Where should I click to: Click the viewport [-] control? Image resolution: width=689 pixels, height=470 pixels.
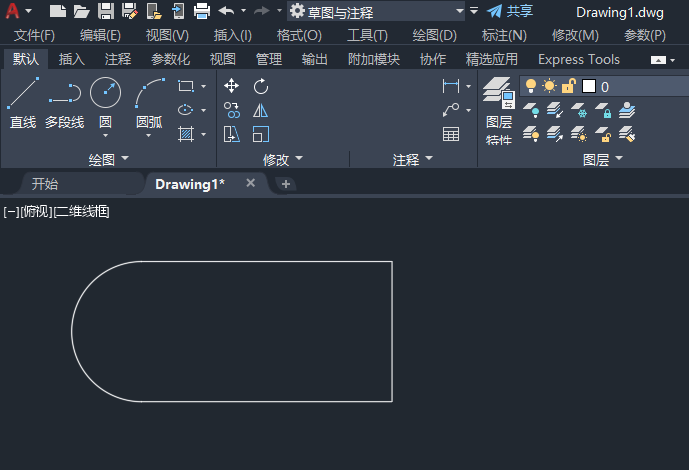click(x=11, y=212)
